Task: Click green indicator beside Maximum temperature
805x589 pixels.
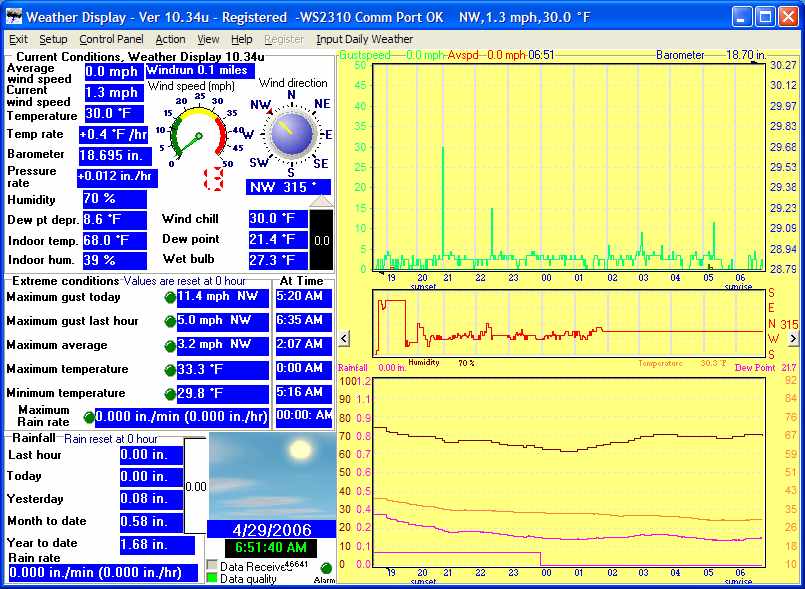Action: [x=170, y=370]
